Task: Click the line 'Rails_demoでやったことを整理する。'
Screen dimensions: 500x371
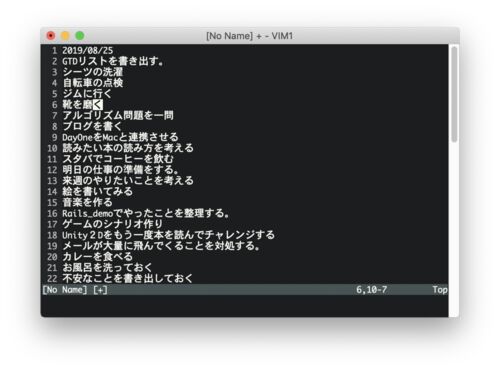Action: coord(146,213)
